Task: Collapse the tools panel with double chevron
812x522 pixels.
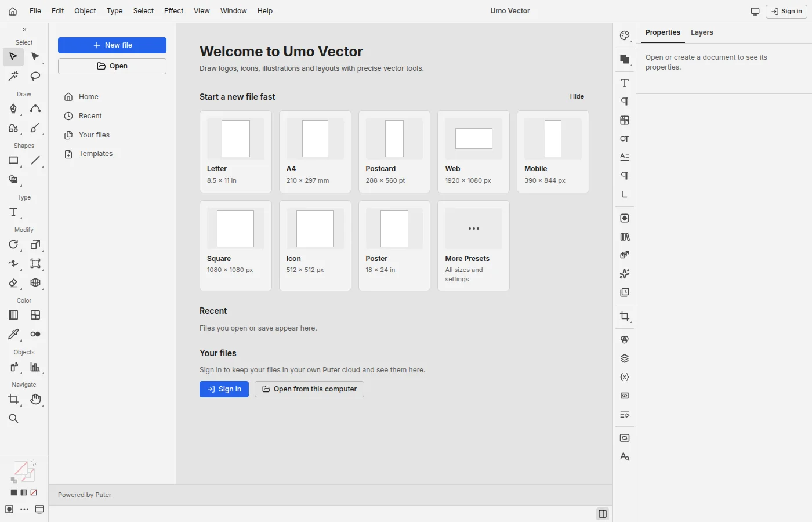Action: pos(24,30)
